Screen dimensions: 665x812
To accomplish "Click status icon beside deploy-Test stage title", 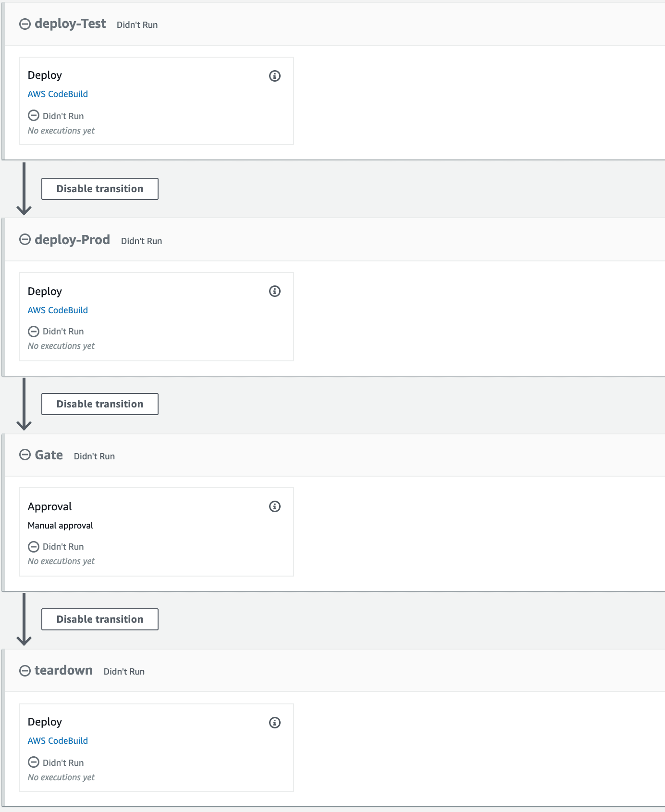I will pyautogui.click(x=25, y=24).
